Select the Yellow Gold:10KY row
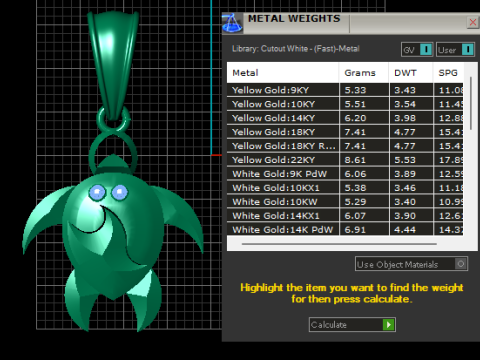Image resolution: width=480 pixels, height=360 pixels. tap(345, 104)
